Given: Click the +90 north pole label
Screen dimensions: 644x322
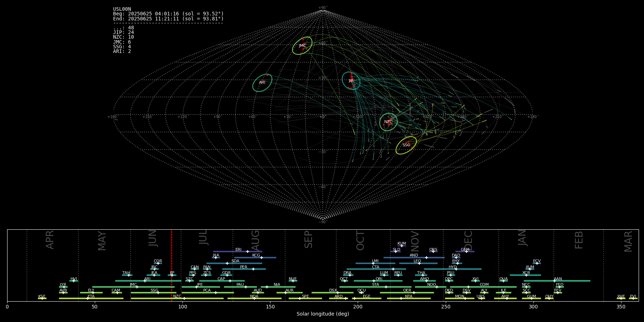Looking at the screenshot, I should click(x=323, y=8).
